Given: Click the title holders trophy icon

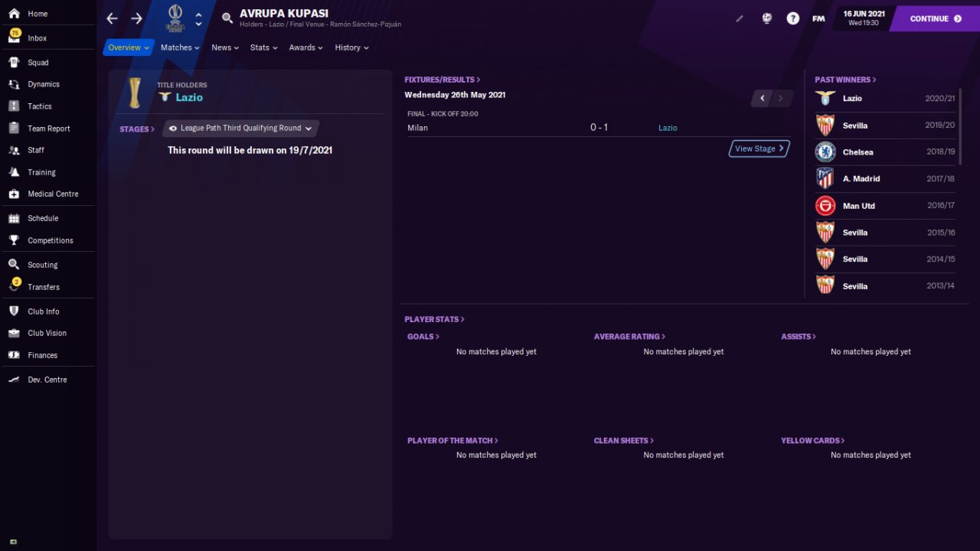Looking at the screenshot, I should point(135,93).
